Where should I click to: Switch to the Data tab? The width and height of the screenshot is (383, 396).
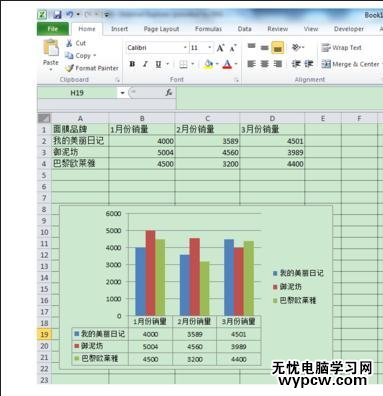[245, 29]
